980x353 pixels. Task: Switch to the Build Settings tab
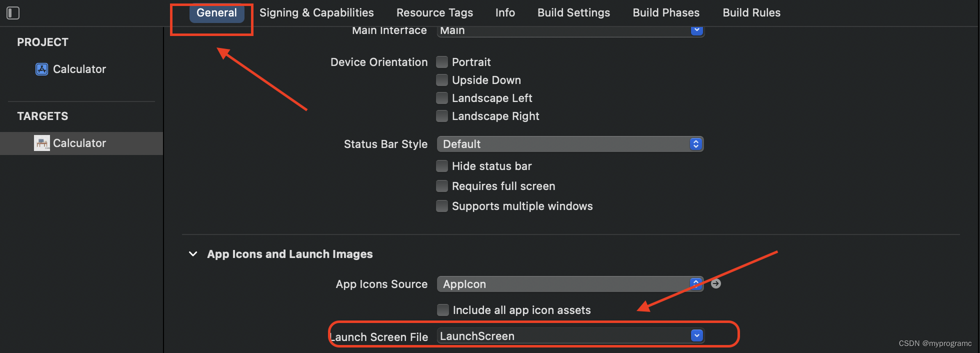(x=573, y=12)
